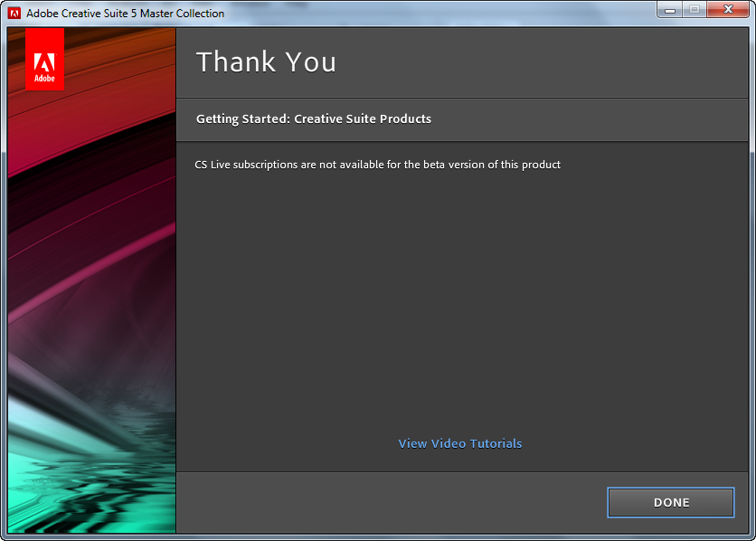Image resolution: width=756 pixels, height=541 pixels.
Task: Click 'Adobe Creative Suite 5 Master Collection' title
Action: pos(126,14)
